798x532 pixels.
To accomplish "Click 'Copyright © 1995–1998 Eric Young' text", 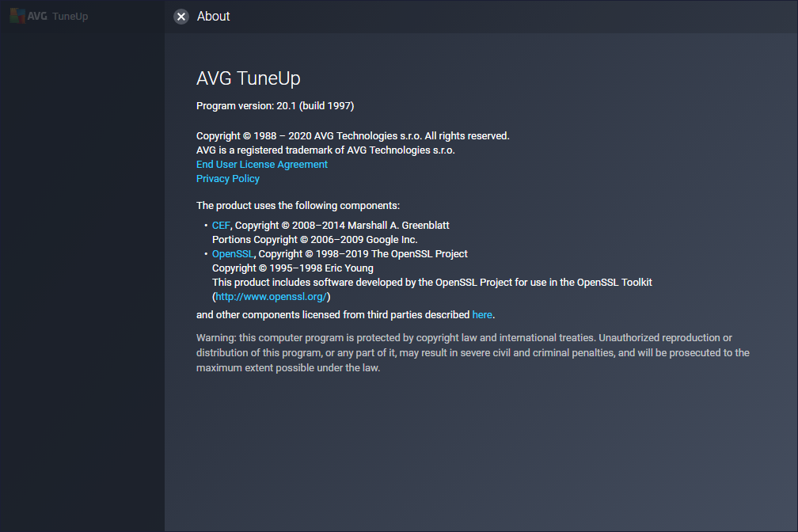I will point(293,268).
